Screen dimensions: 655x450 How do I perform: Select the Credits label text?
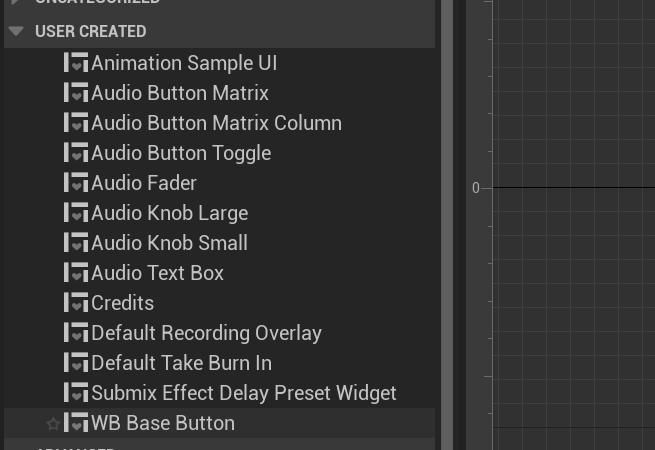[x=122, y=303]
